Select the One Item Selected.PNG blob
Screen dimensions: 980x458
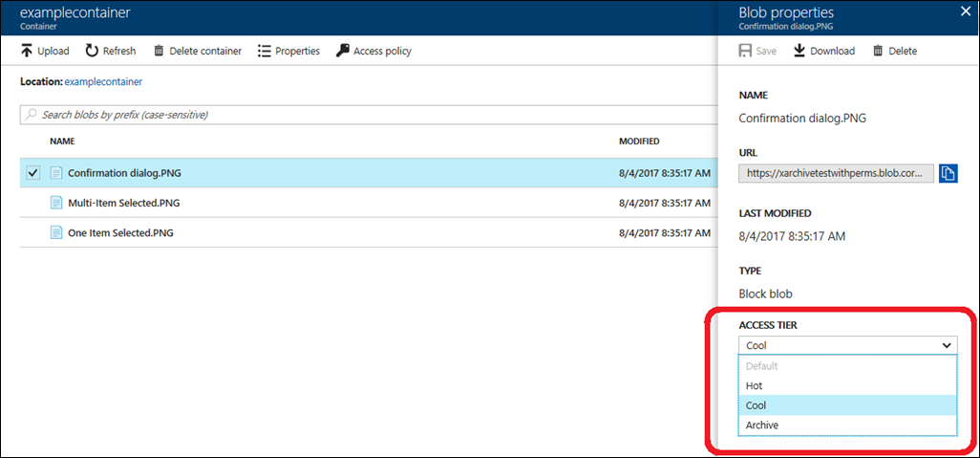click(119, 232)
